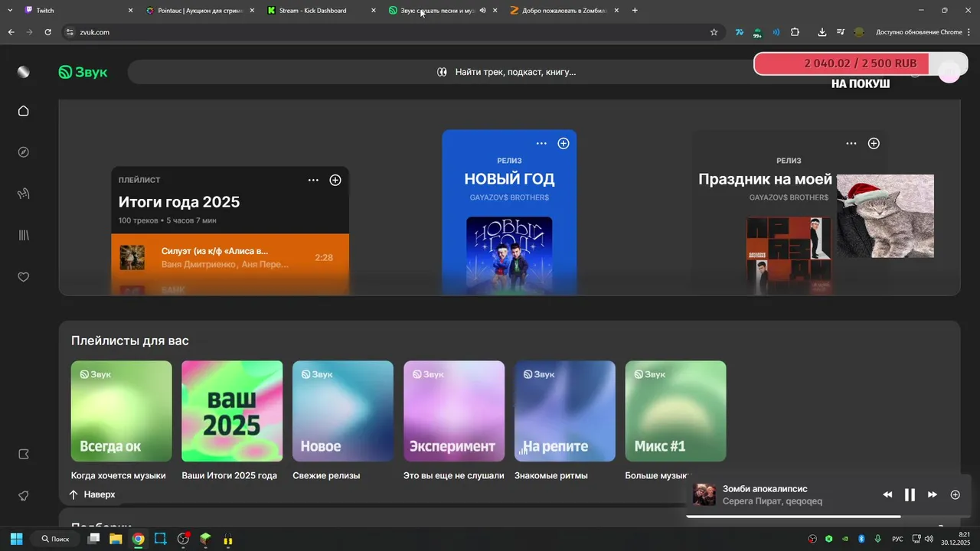Open Праздник на моей album cover art
The image size is (980, 551).
(789, 256)
